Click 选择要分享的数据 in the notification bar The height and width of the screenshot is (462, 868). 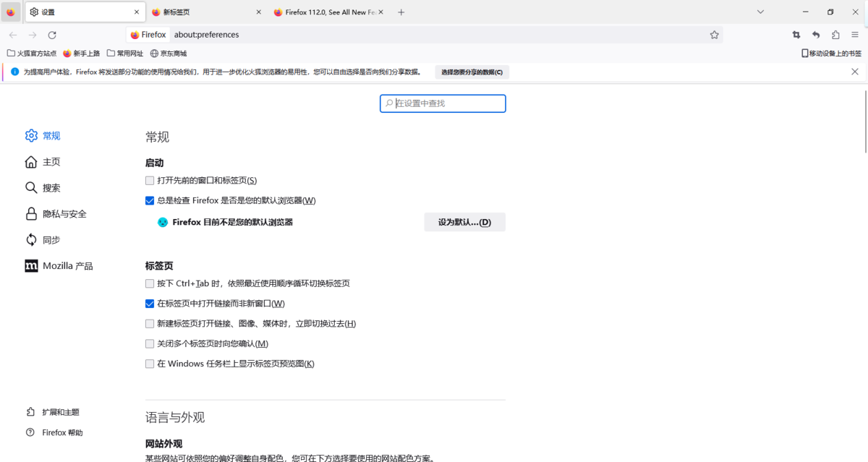(x=471, y=72)
